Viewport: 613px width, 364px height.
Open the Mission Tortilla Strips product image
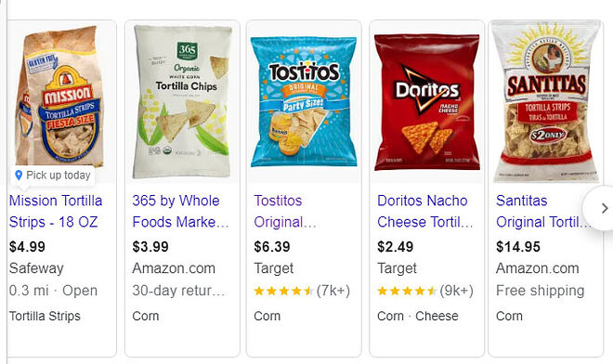coord(59,97)
